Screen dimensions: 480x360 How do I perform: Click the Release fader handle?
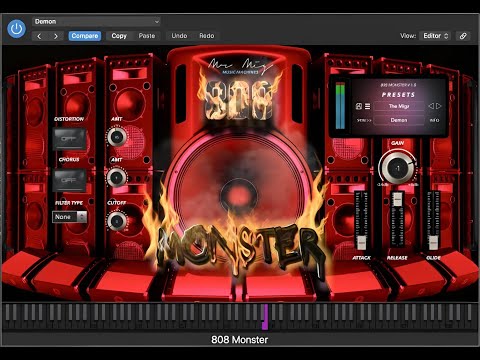tap(397, 199)
